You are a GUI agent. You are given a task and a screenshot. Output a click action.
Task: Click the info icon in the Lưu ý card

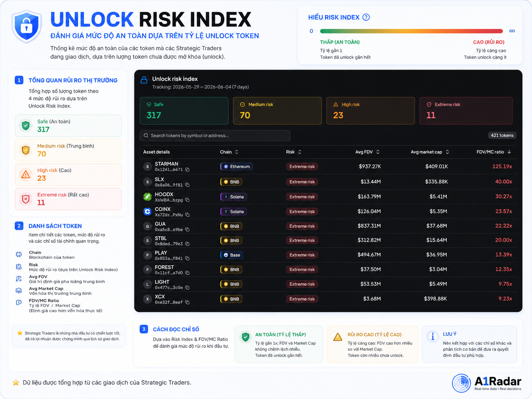pos(432,336)
